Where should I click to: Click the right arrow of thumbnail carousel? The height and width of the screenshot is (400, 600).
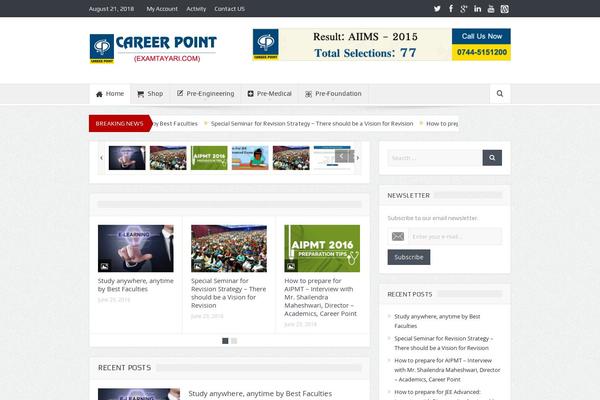click(358, 158)
